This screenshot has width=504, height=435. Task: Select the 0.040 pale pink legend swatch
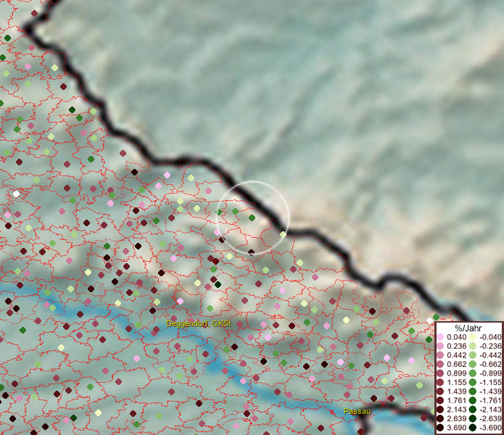pyautogui.click(x=440, y=337)
